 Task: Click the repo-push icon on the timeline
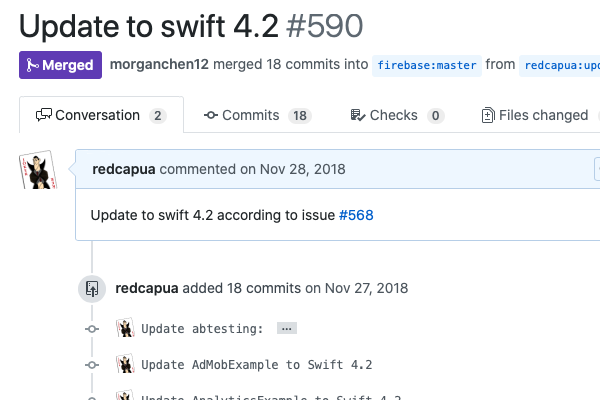(x=92, y=289)
